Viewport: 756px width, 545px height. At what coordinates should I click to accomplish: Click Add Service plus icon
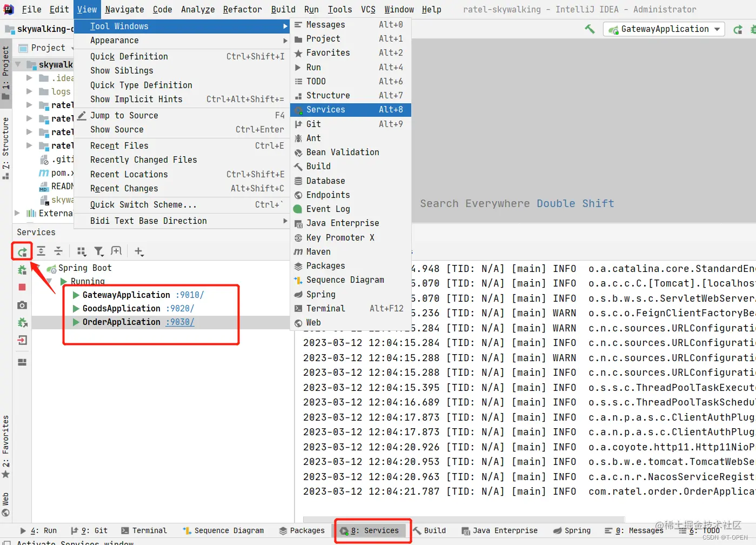[x=139, y=251]
